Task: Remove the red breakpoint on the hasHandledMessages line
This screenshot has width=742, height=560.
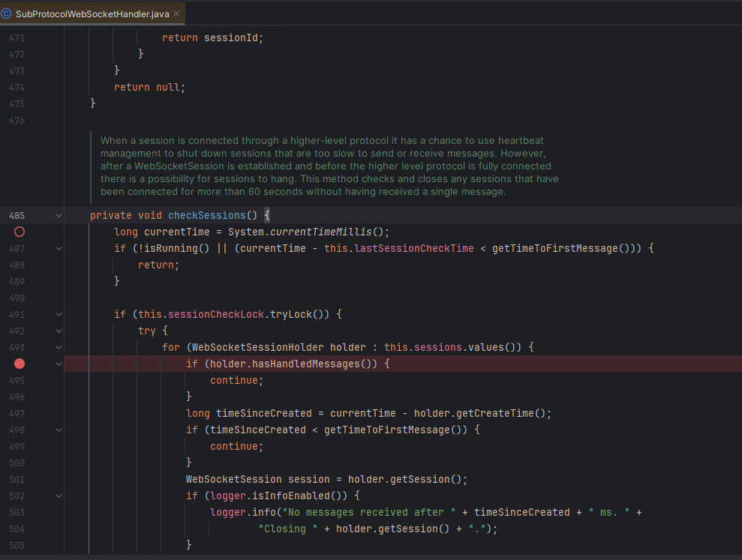Action: pyautogui.click(x=20, y=364)
